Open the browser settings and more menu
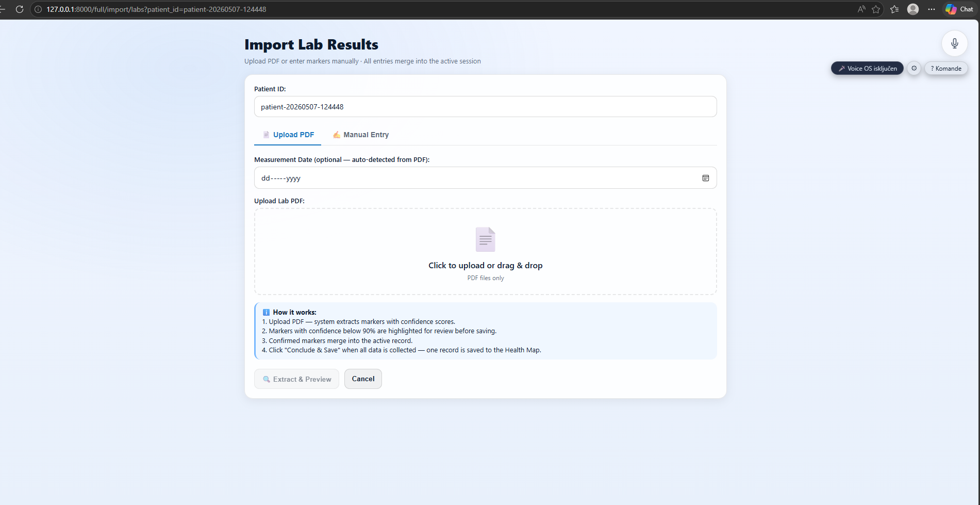The width and height of the screenshot is (980, 505). coord(932,9)
